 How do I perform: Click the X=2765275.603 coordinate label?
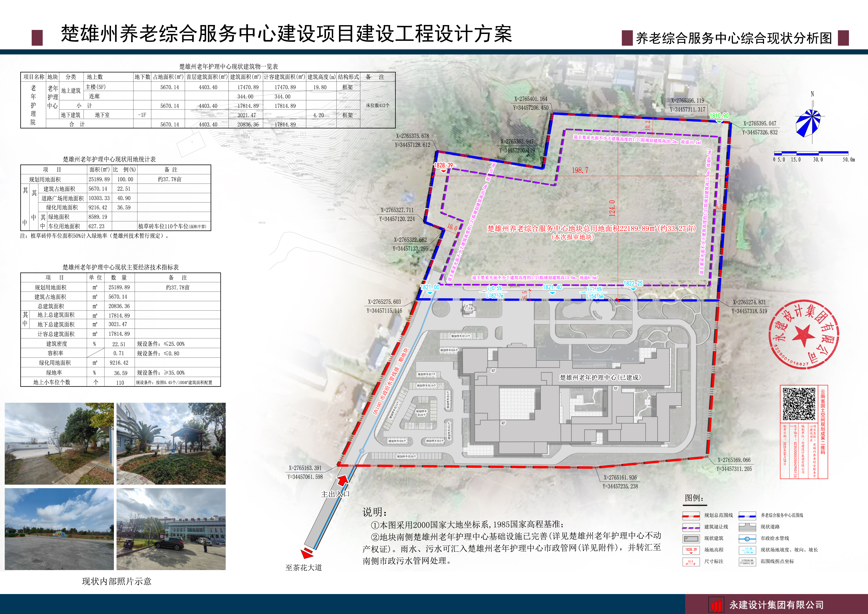coord(384,302)
